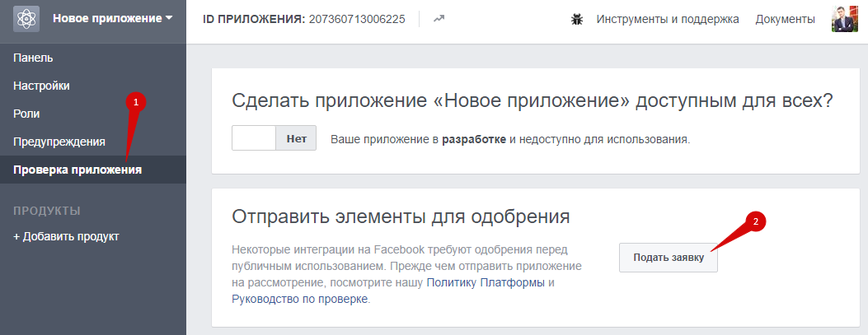868x335 pixels.
Task: Open the bug report icon
Action: click(577, 19)
